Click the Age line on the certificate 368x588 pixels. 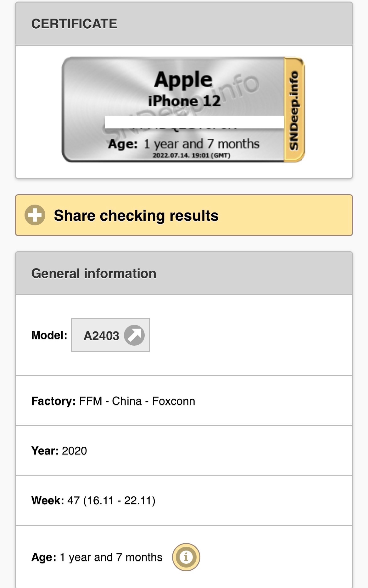pos(184,144)
